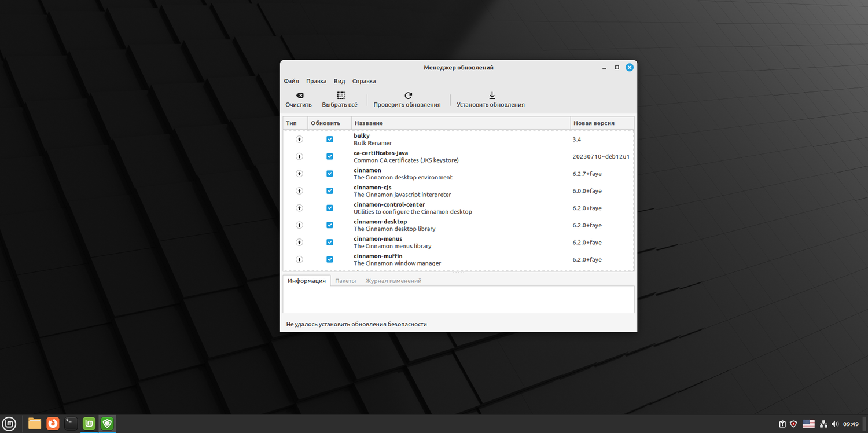
Task: Click the volume speaker icon in the tray
Action: coord(836,424)
